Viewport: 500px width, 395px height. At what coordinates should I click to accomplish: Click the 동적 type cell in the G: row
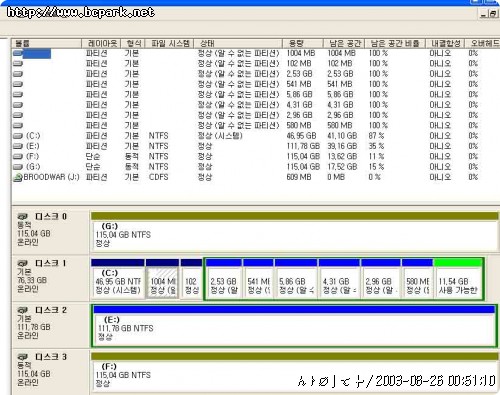tap(132, 167)
